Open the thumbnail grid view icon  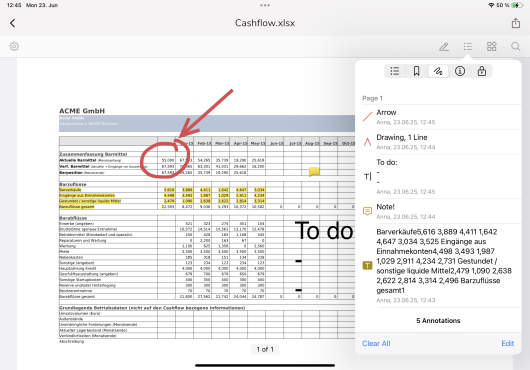491,46
